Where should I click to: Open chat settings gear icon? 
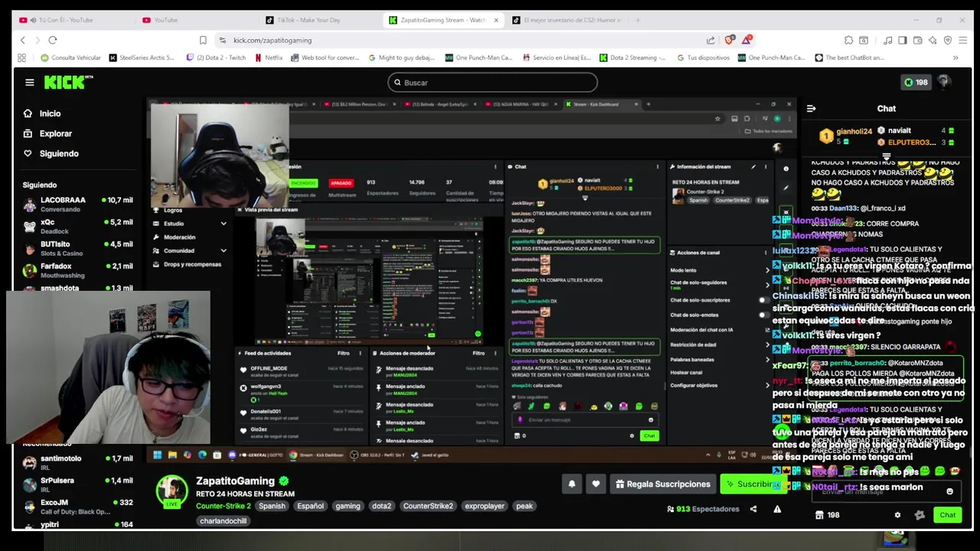pos(897,515)
